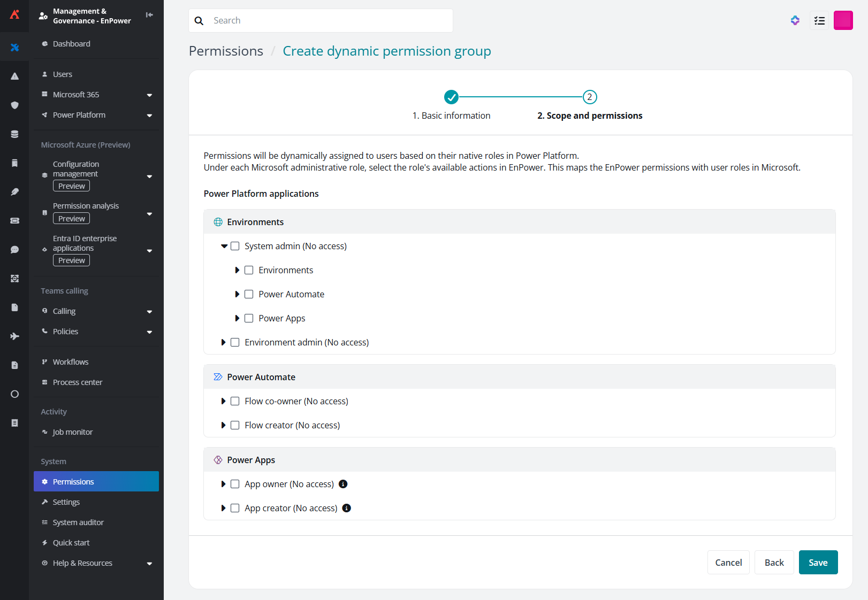Click the colorful assistant icon in top bar
Viewport: 868px width, 600px height.
click(795, 21)
